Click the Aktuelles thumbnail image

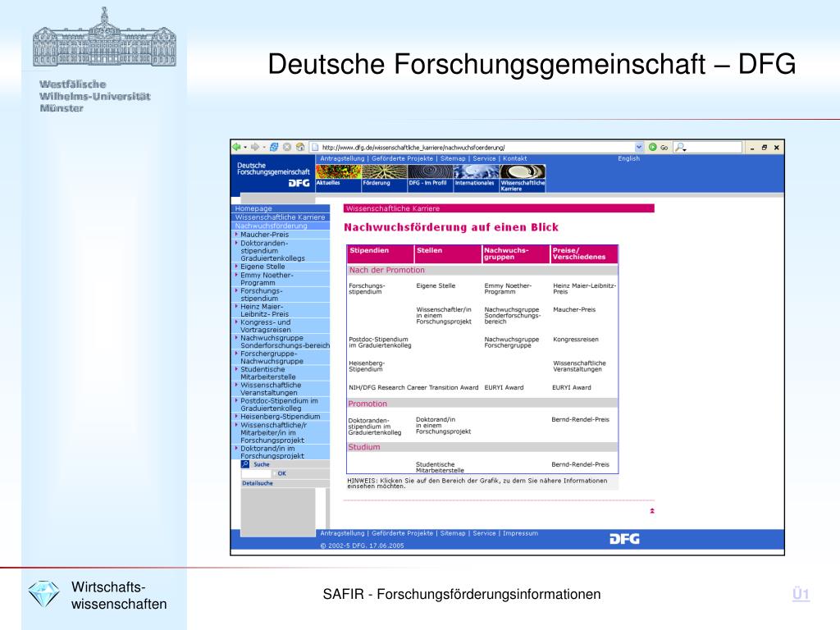pos(339,171)
